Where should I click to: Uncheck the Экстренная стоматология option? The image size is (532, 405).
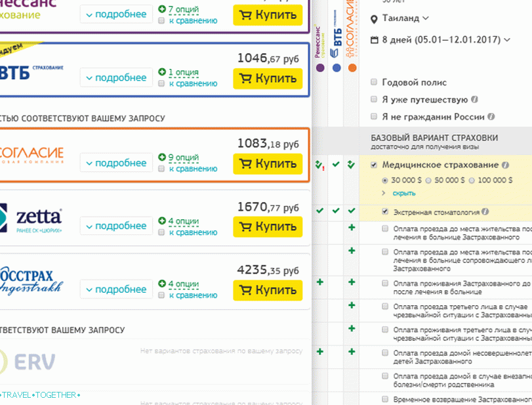(x=385, y=212)
